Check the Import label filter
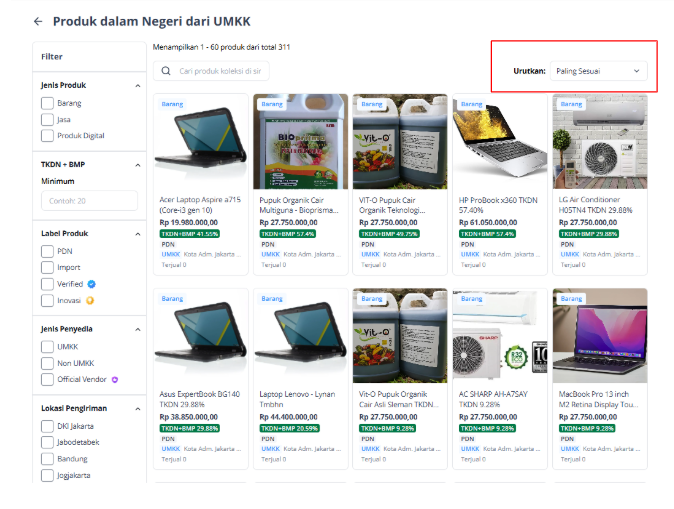Image resolution: width=674 pixels, height=509 pixels. pyautogui.click(x=47, y=267)
